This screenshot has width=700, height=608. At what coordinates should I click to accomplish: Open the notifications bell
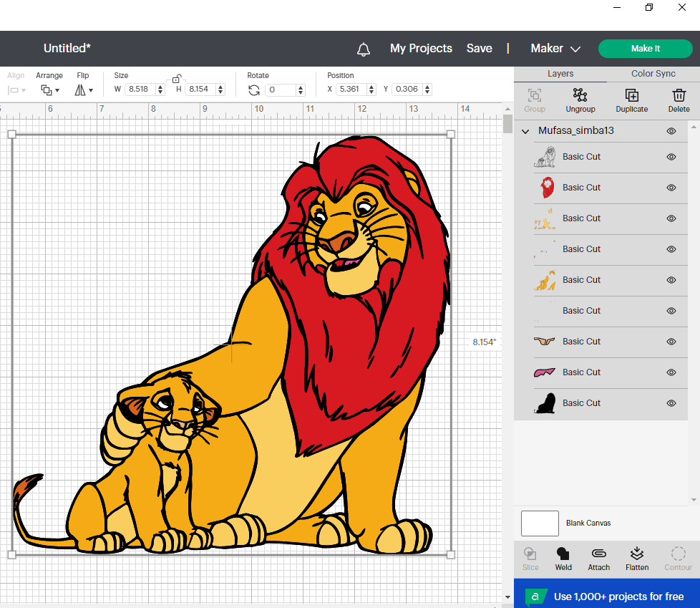[x=364, y=49]
